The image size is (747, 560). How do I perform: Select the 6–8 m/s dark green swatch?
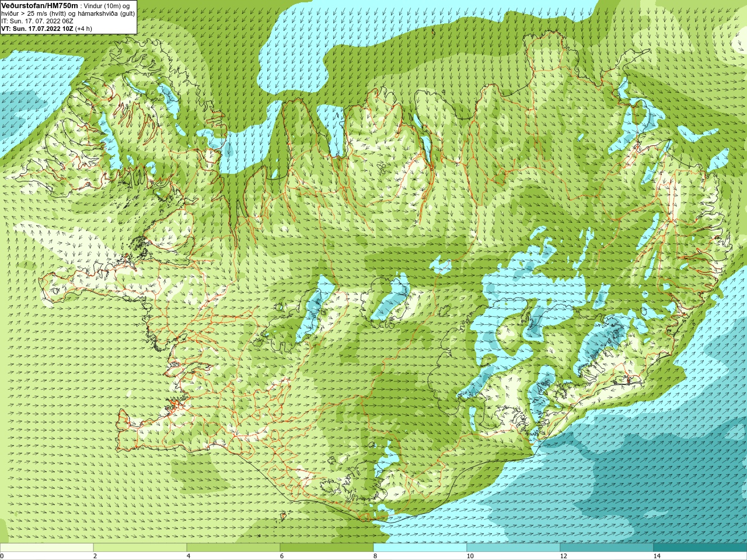click(327, 547)
